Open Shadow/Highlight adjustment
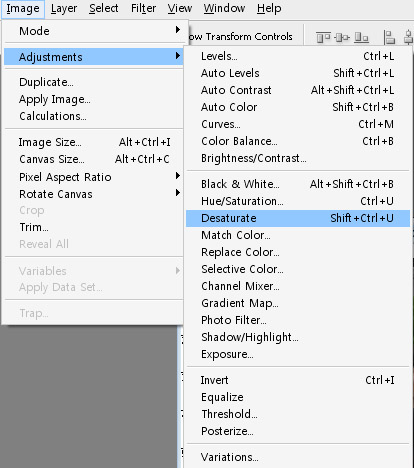Image resolution: width=414 pixels, height=468 pixels. click(x=298, y=337)
